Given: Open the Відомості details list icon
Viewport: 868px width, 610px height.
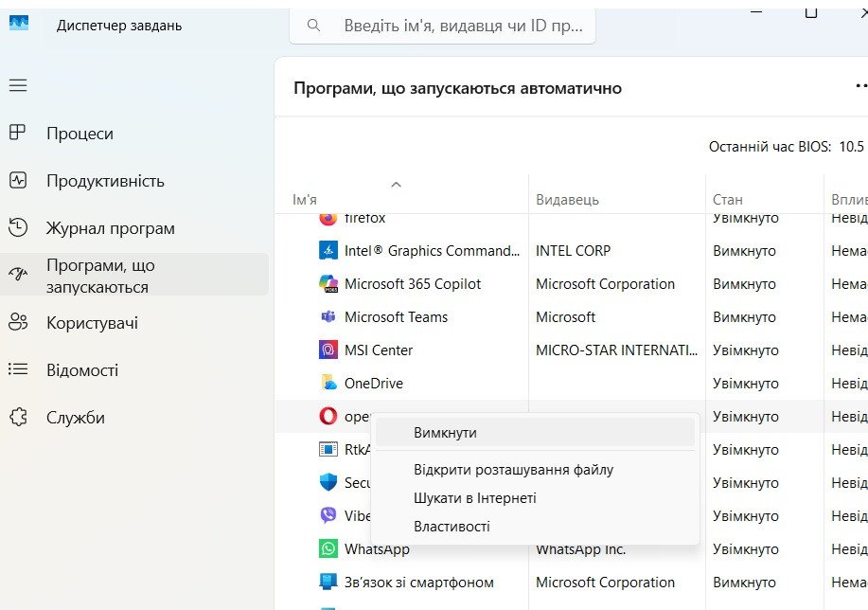Looking at the screenshot, I should coord(18,369).
